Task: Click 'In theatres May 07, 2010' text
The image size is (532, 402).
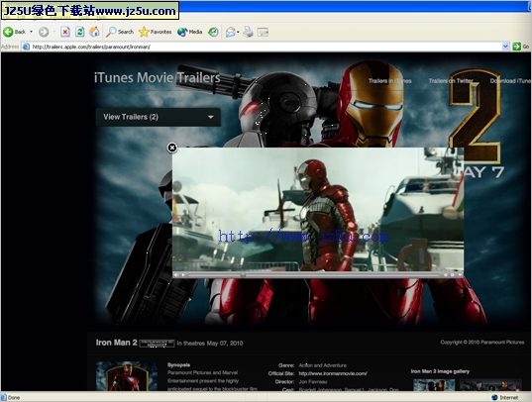Action: [210, 344]
